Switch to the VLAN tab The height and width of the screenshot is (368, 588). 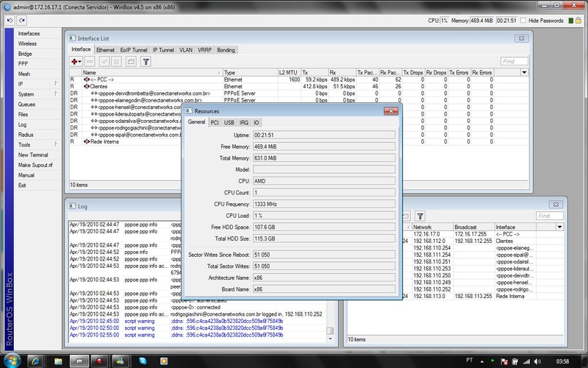click(x=186, y=50)
